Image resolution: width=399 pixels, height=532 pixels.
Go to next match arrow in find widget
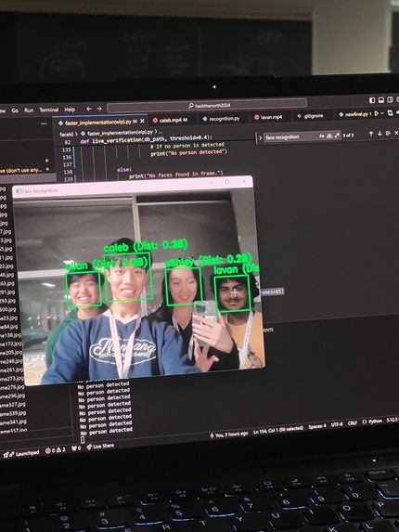[x=380, y=134]
